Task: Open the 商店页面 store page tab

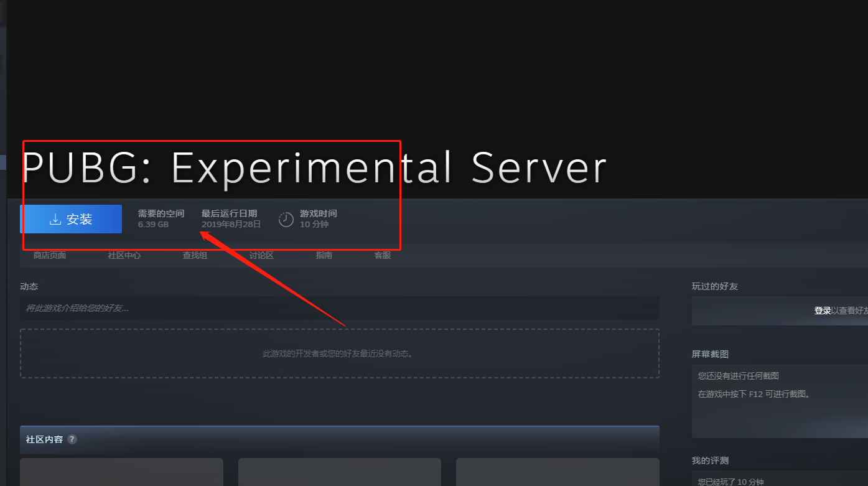Action: coord(50,255)
